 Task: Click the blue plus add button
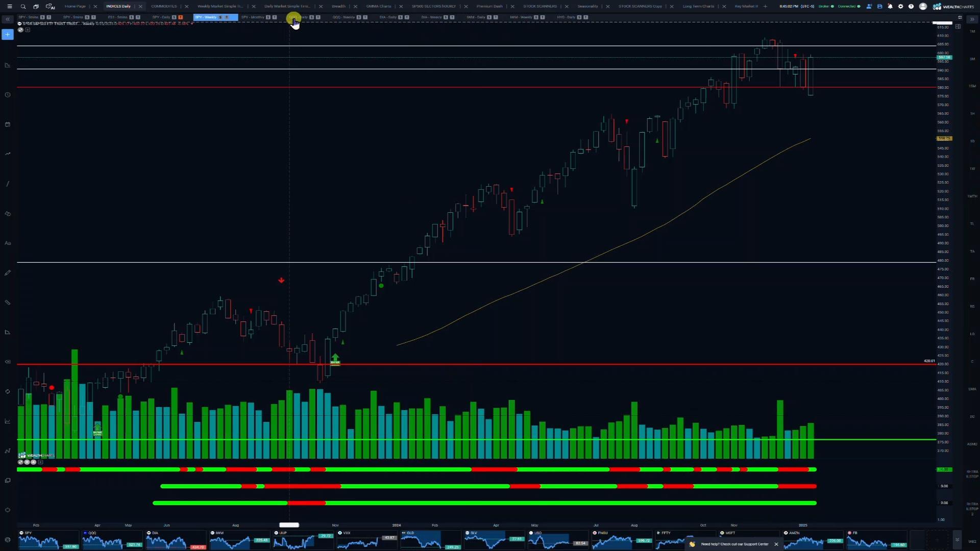pyautogui.click(x=7, y=34)
